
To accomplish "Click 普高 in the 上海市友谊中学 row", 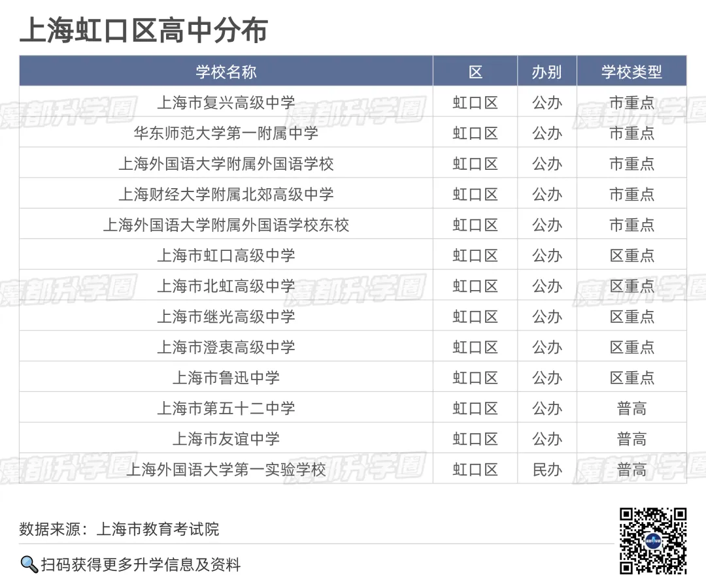I will point(631,438).
